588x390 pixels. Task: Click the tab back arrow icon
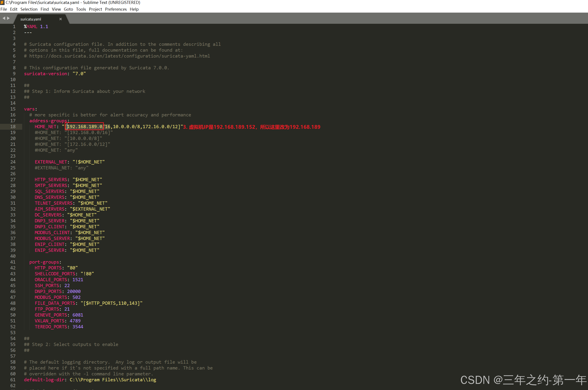point(4,18)
